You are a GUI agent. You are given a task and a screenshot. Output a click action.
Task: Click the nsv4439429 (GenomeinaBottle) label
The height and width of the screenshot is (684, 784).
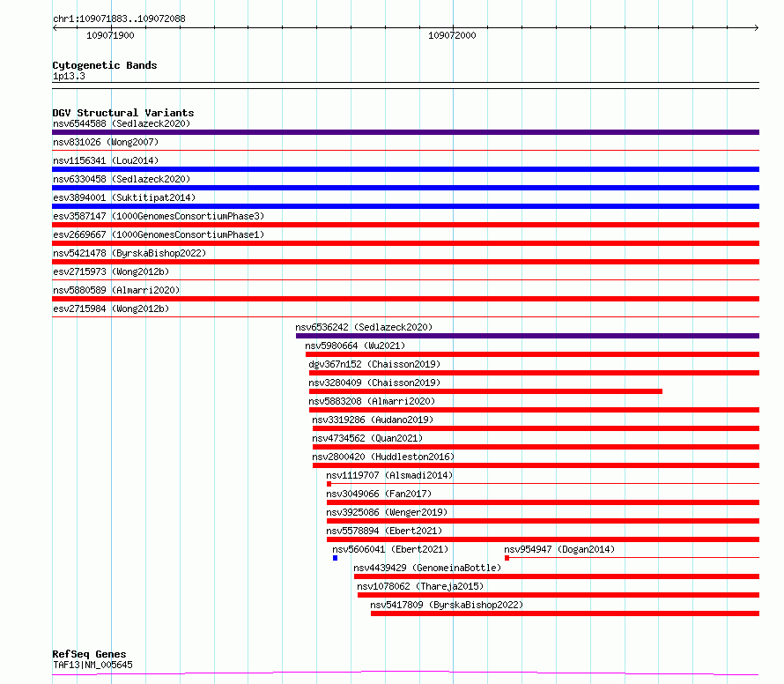point(427,568)
